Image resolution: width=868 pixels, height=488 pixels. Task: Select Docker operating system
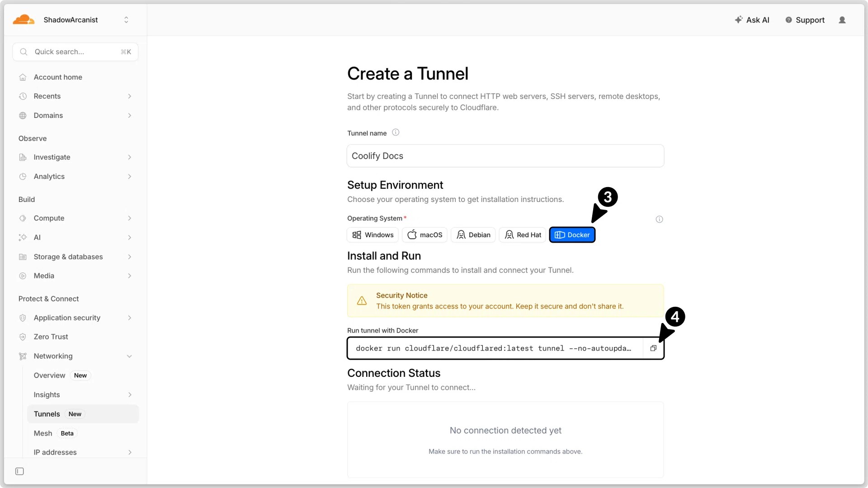pyautogui.click(x=572, y=235)
